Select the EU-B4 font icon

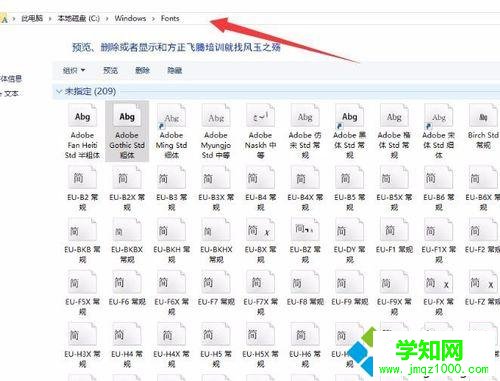pyautogui.click(x=260, y=178)
